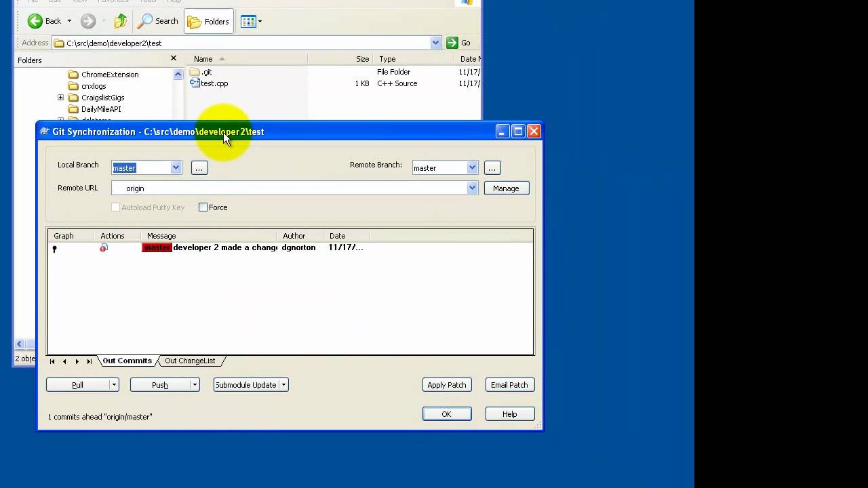Screen dimensions: 868x488
Task: Click the Views icon in Explorer toolbar
Action: [248, 21]
